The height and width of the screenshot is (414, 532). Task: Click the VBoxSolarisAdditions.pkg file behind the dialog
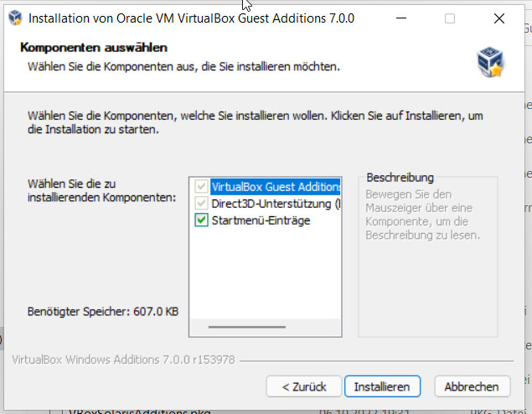(x=139, y=411)
